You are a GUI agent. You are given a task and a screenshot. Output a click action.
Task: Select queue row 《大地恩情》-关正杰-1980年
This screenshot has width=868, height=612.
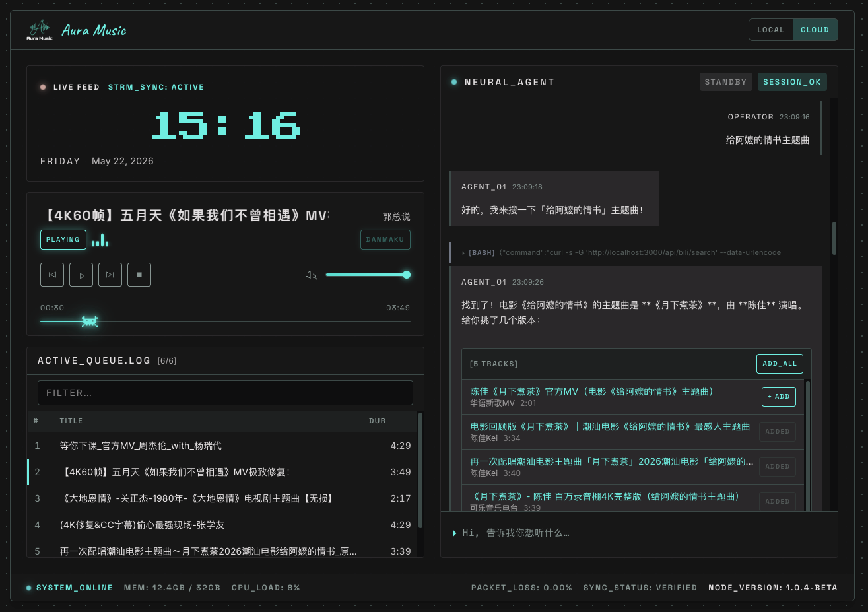pos(222,498)
